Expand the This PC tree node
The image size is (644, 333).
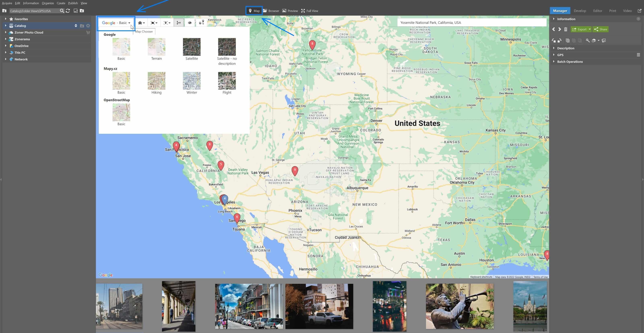point(5,53)
